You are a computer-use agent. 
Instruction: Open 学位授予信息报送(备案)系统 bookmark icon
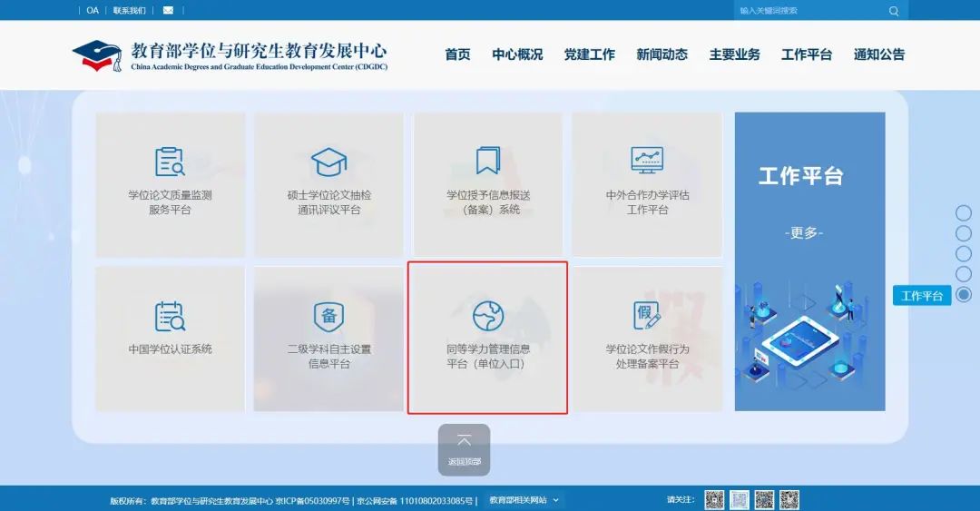tap(489, 162)
